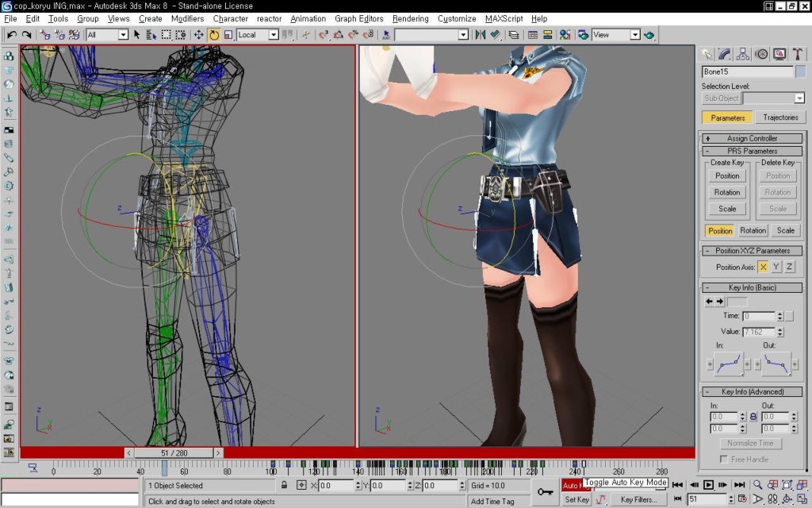
Task: Open the Rendering menu
Action: (x=410, y=19)
